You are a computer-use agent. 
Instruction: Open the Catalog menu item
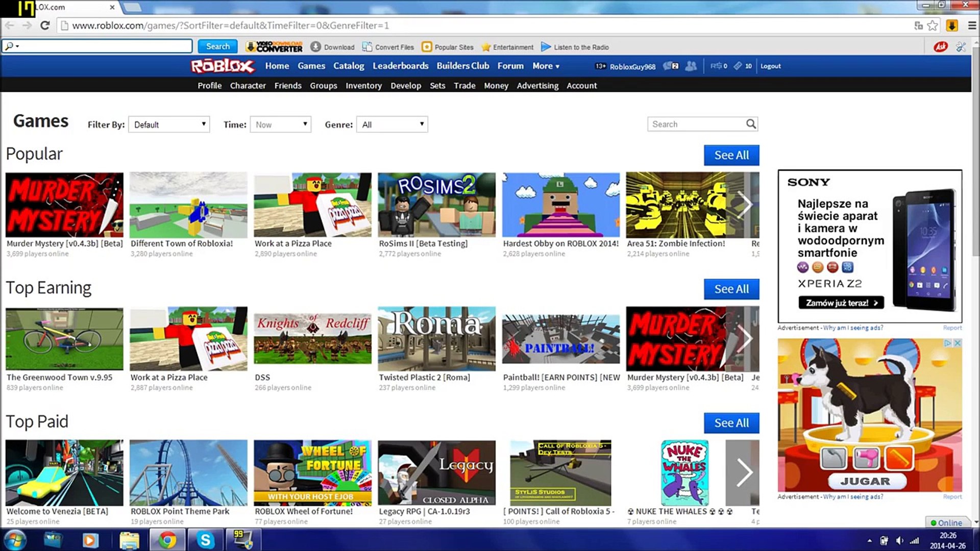(349, 66)
